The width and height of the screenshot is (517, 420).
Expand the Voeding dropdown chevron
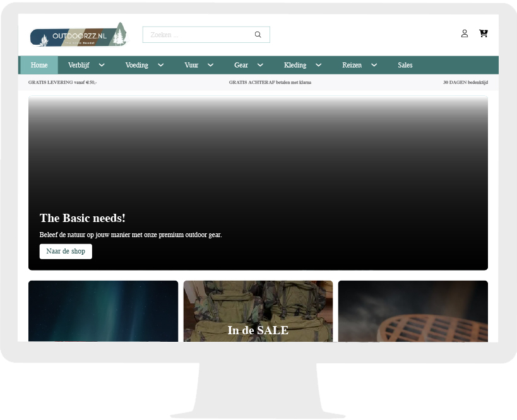[x=160, y=65]
